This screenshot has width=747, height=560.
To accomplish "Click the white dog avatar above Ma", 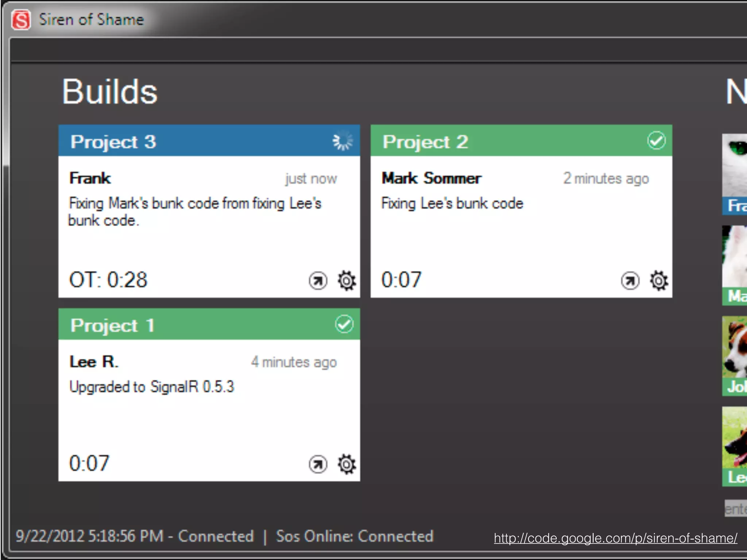I will [x=735, y=256].
